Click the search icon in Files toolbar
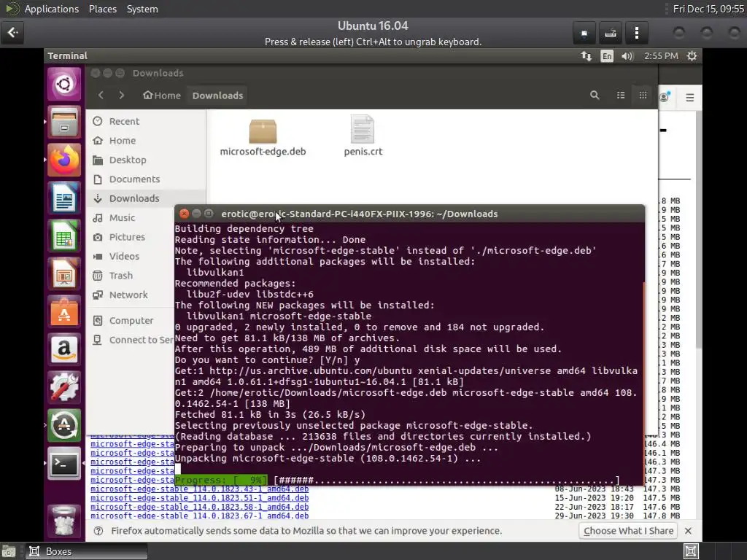Image resolution: width=747 pixels, height=560 pixels. tap(595, 96)
